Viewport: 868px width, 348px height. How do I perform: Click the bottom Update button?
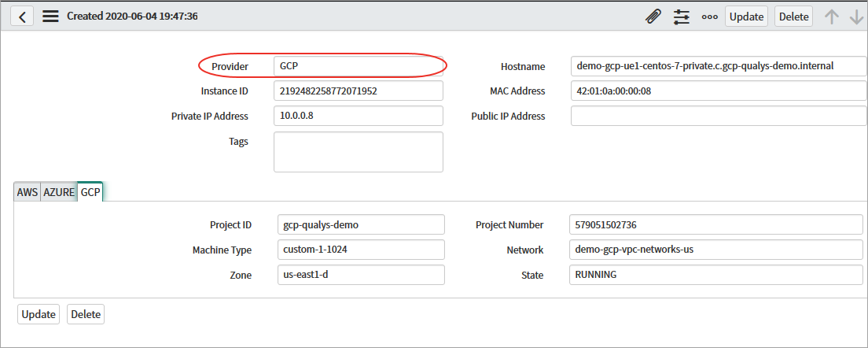click(x=39, y=314)
